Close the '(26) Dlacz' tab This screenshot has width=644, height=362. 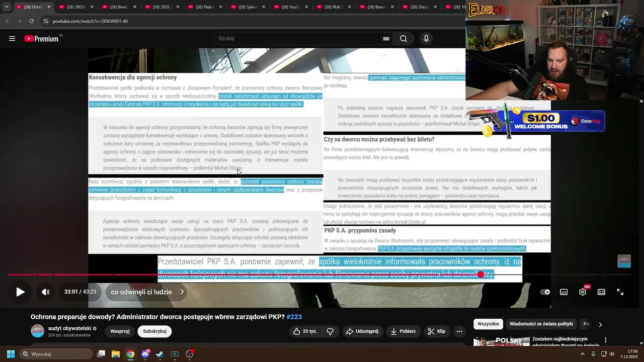(435, 7)
